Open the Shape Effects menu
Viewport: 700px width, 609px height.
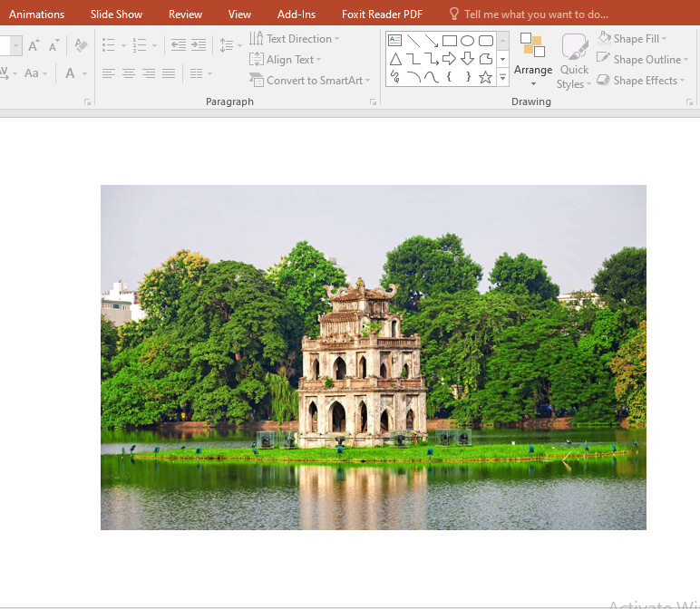click(x=641, y=81)
